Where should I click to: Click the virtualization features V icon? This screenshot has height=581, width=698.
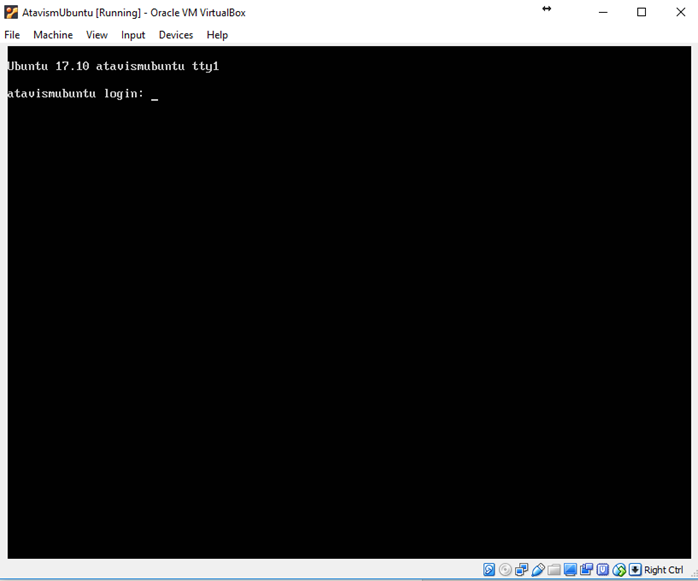(x=602, y=570)
